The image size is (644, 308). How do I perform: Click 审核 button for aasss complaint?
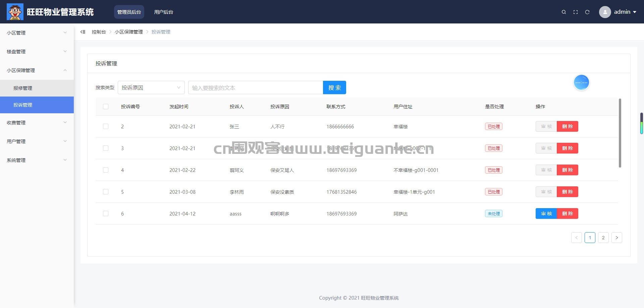click(x=546, y=213)
